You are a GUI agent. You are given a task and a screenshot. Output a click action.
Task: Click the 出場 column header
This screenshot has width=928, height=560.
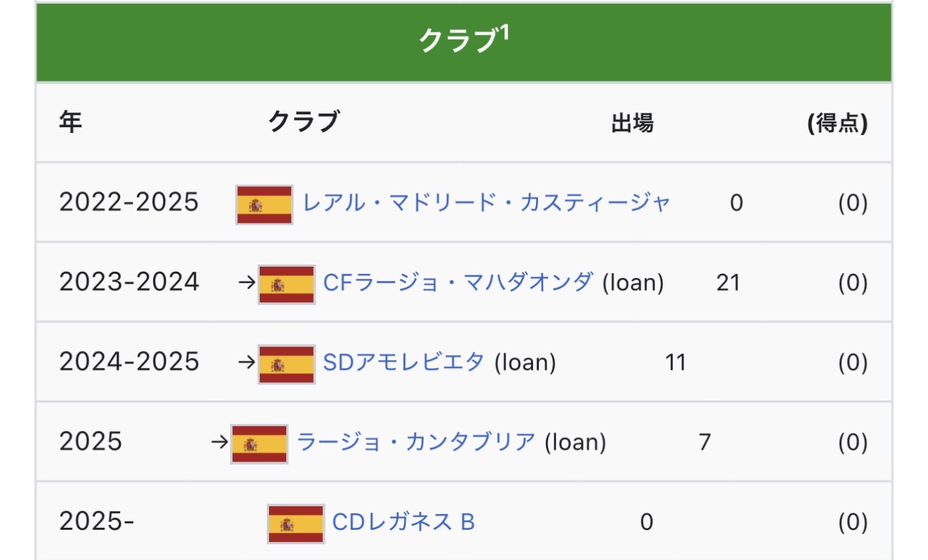tap(632, 124)
